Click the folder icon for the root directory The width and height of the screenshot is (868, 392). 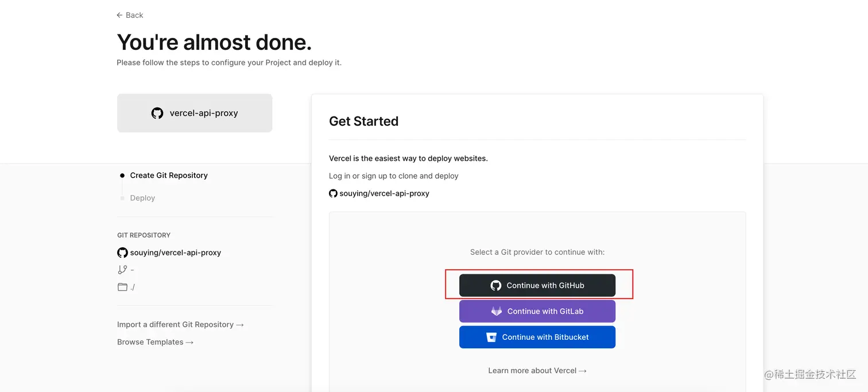[x=122, y=287]
